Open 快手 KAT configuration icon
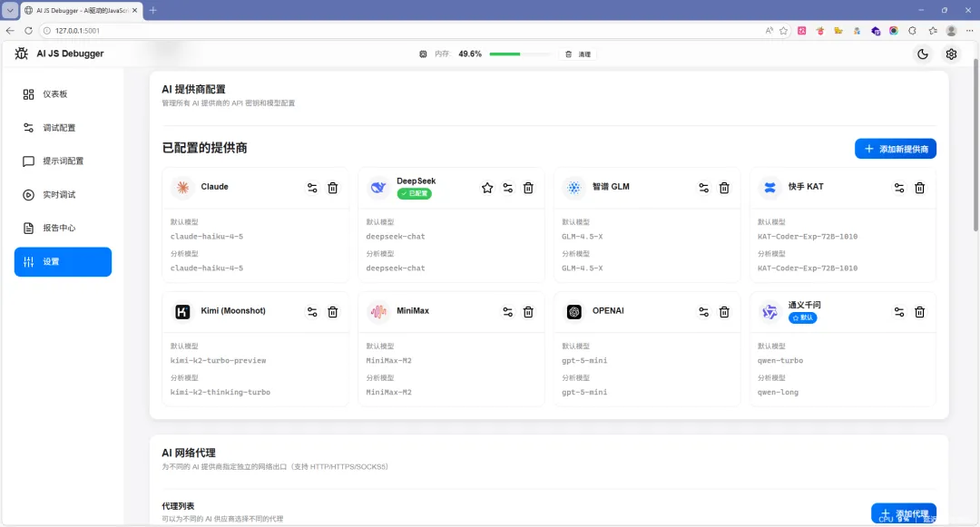The height and width of the screenshot is (527, 980). click(898, 188)
